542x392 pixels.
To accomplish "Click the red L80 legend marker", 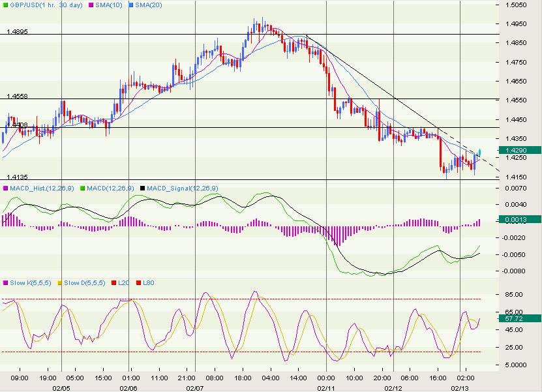I will (x=138, y=283).
